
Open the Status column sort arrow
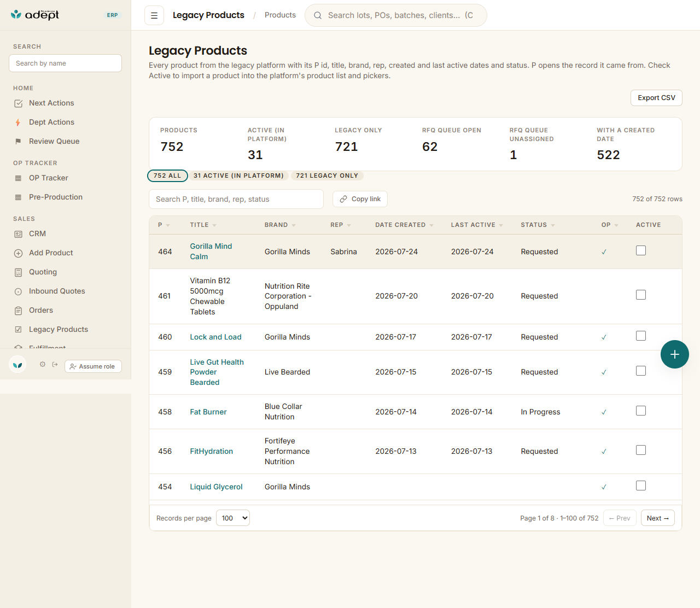click(x=553, y=225)
